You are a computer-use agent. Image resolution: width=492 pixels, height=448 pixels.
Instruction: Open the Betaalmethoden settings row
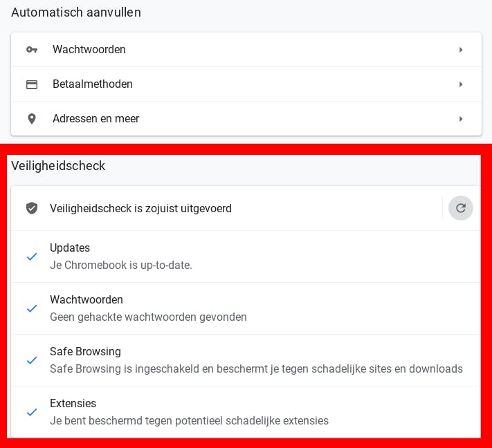(x=93, y=84)
